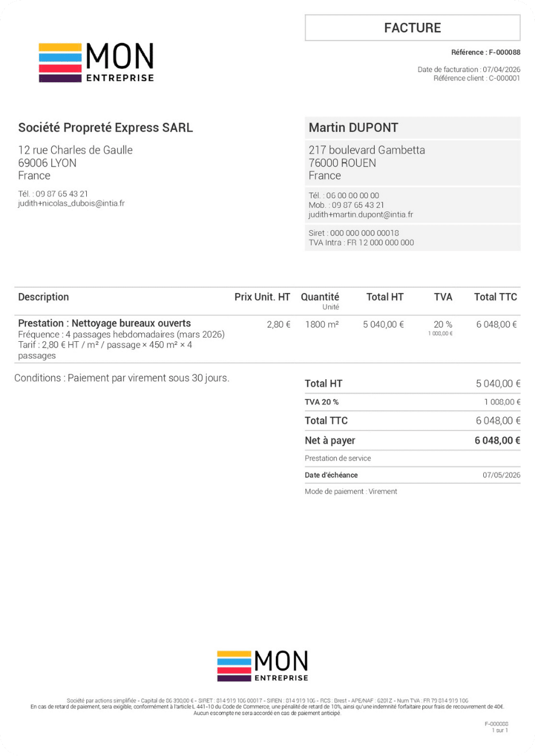This screenshot has height=756, width=535.
Task: Select the 1800 m² quantity value
Action: tap(322, 325)
